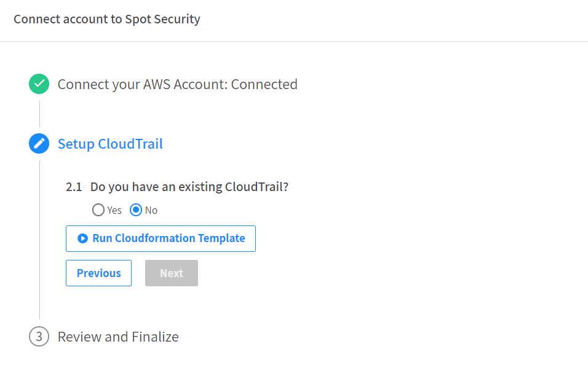This screenshot has width=588, height=376.
Task: Go back with the Previous button
Action: pyautogui.click(x=98, y=273)
